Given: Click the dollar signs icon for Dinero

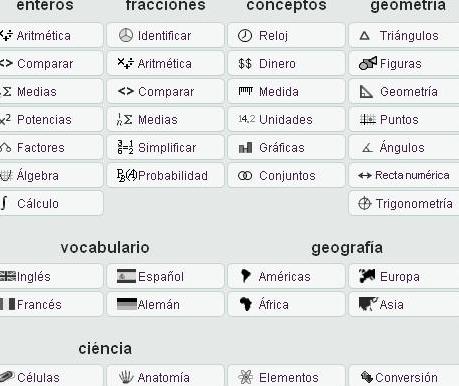Looking at the screenshot, I should [x=245, y=63].
